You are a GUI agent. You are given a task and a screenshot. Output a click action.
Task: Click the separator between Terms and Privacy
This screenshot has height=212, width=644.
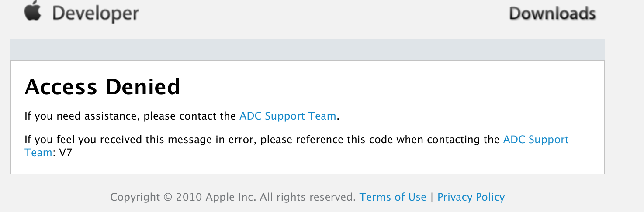point(432,197)
